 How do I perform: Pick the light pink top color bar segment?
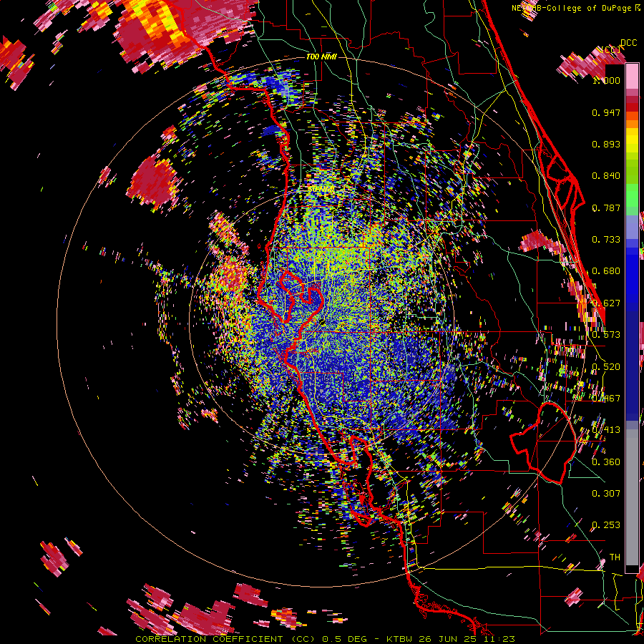pyautogui.click(x=632, y=76)
